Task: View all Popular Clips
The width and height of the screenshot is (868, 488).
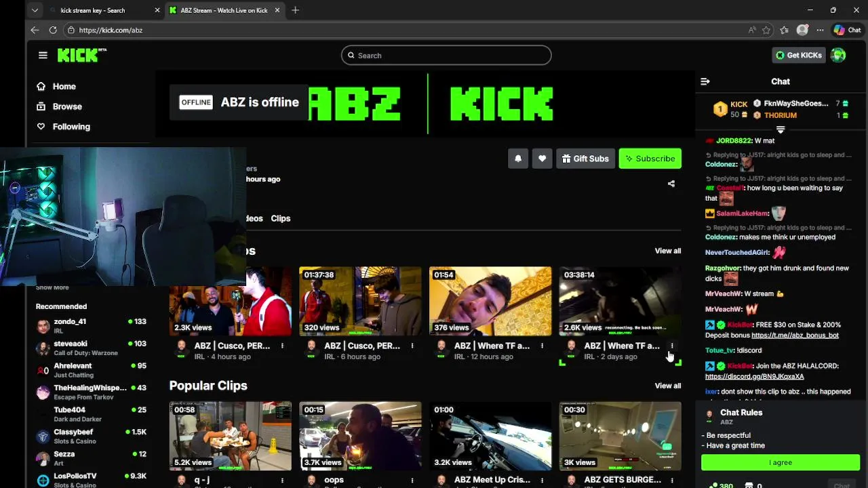Action: pyautogui.click(x=667, y=386)
